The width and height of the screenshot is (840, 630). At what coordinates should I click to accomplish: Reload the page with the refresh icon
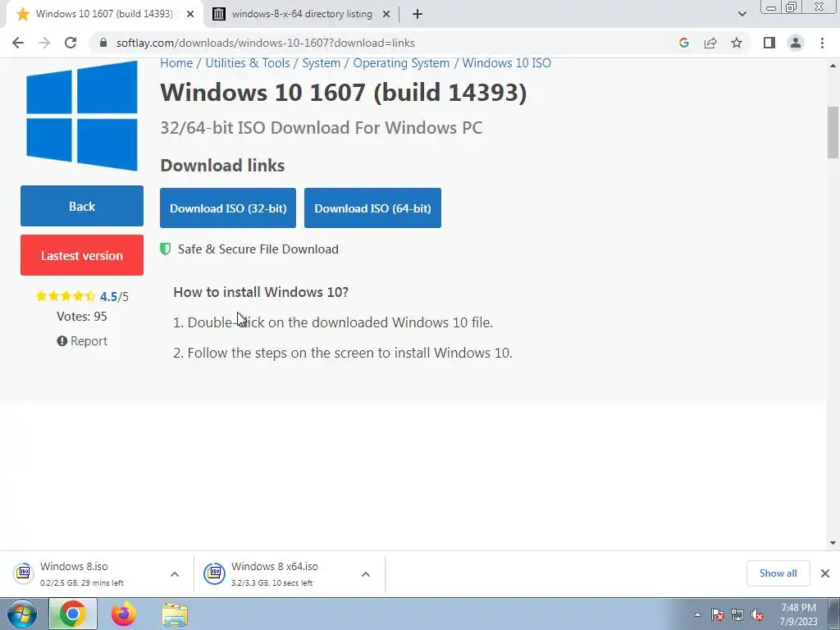tap(71, 43)
